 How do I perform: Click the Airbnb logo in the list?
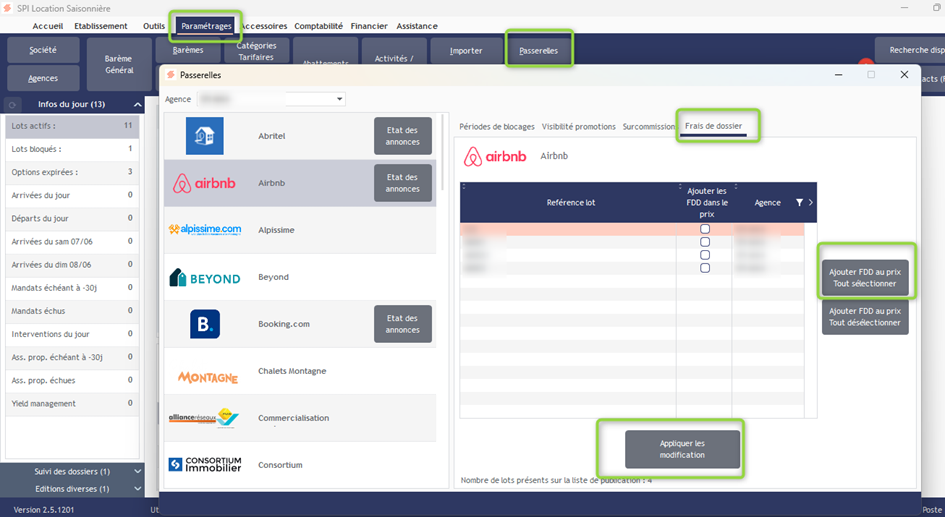[204, 183]
